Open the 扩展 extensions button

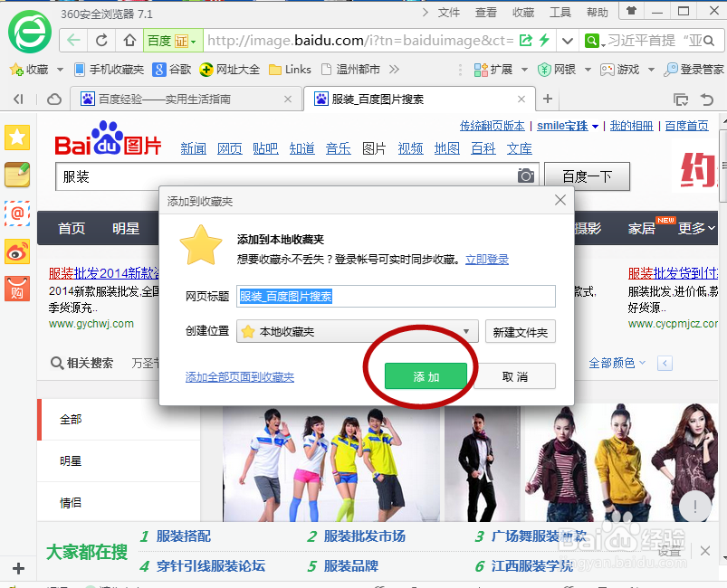(493, 70)
